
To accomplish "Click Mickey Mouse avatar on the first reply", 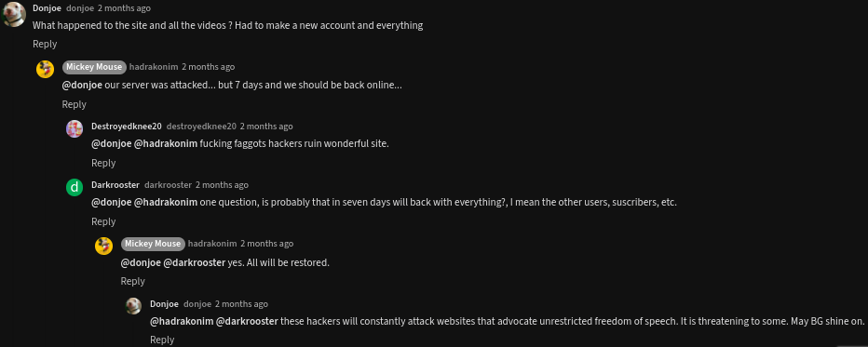I will click(45, 69).
